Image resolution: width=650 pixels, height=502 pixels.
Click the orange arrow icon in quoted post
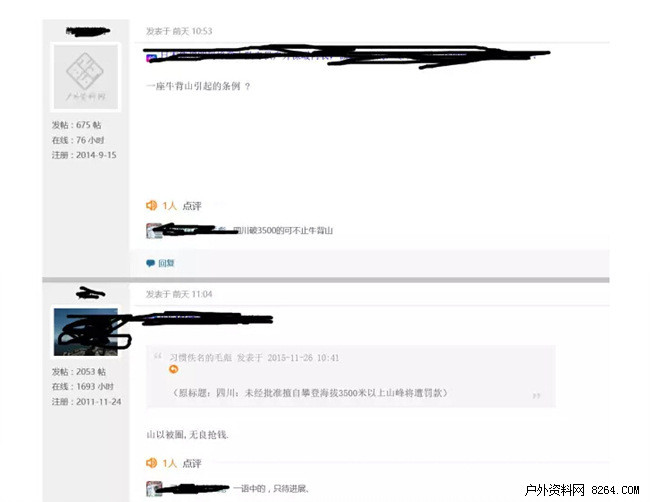point(174,369)
